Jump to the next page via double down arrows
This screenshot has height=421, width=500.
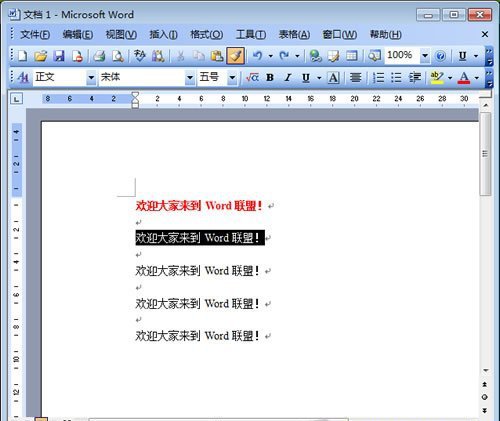point(485,410)
